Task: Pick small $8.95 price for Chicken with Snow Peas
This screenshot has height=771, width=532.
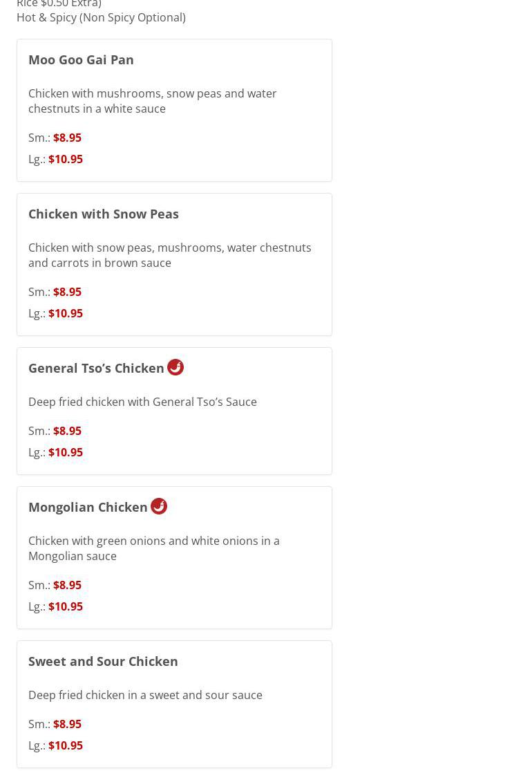Action: click(67, 292)
